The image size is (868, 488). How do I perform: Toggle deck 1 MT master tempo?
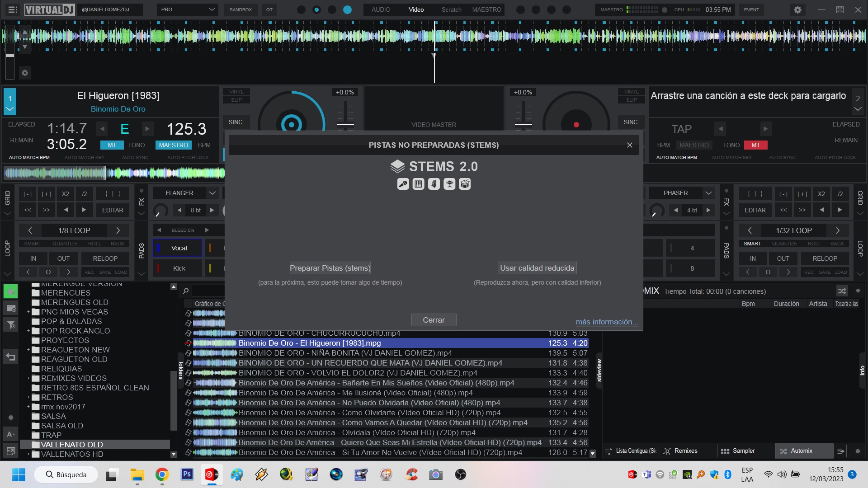[x=112, y=145]
